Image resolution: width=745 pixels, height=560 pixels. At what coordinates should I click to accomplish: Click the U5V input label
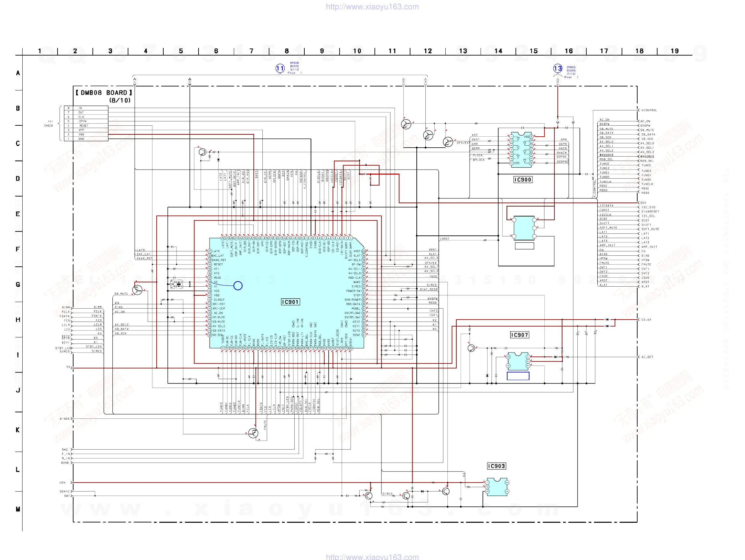(63, 483)
